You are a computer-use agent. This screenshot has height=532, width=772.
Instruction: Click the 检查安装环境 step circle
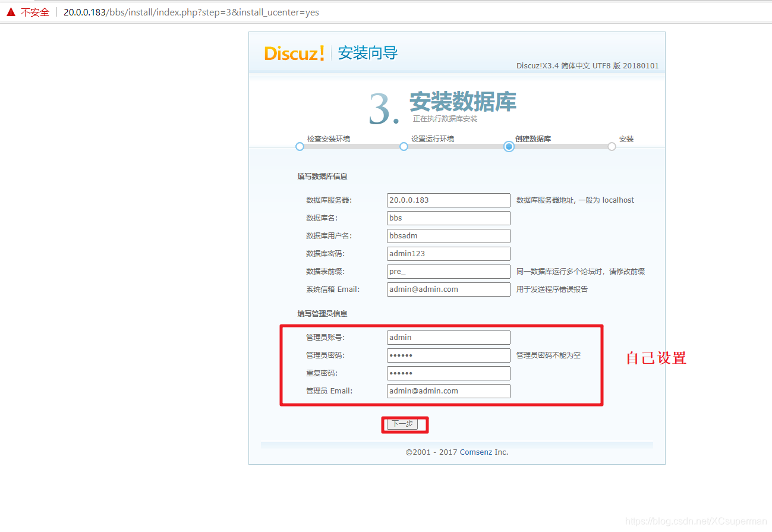[300, 147]
